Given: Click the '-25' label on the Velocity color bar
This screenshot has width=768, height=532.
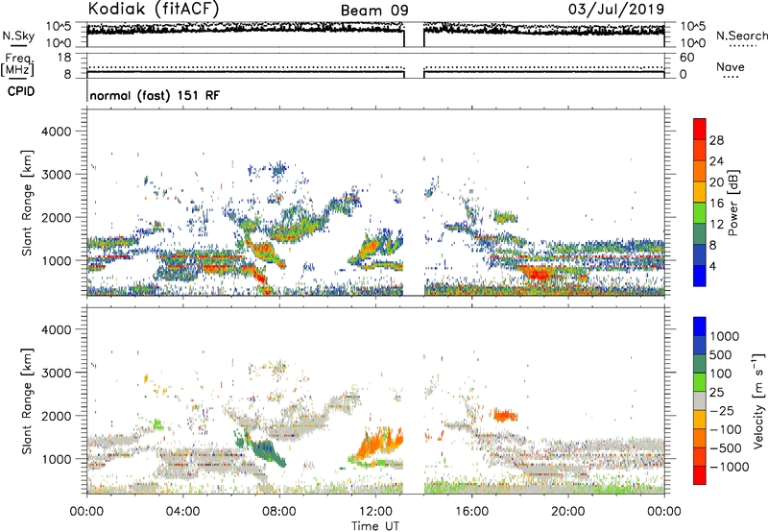Looking at the screenshot, I should [721, 411].
